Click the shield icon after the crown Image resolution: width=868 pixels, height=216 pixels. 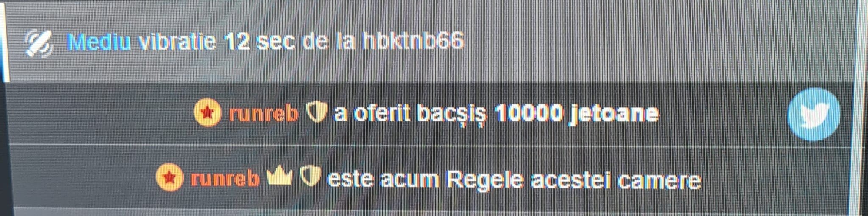pyautogui.click(x=310, y=177)
